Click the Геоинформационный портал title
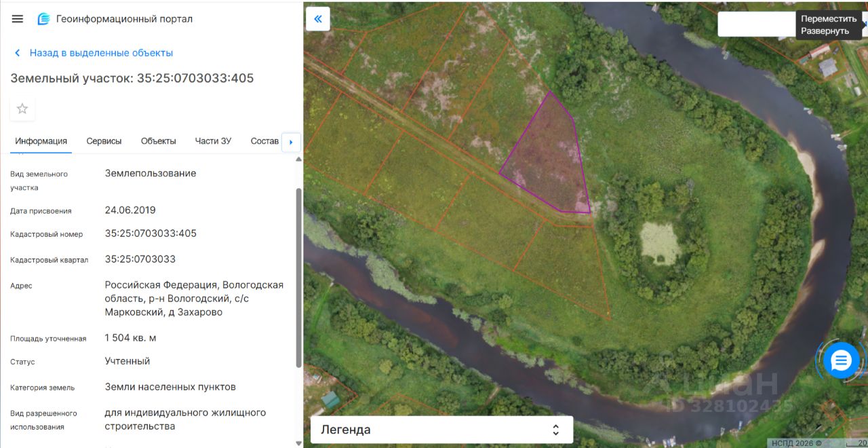The width and height of the screenshot is (868, 448). point(124,19)
